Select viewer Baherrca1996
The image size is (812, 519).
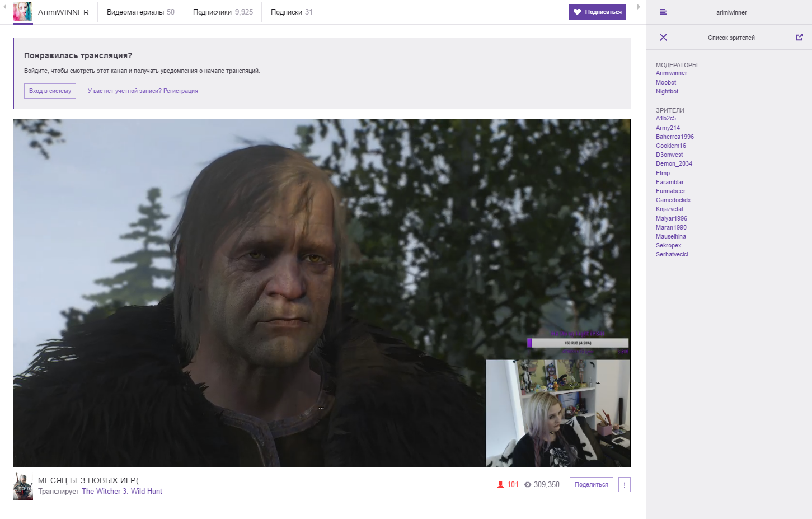pyautogui.click(x=675, y=137)
